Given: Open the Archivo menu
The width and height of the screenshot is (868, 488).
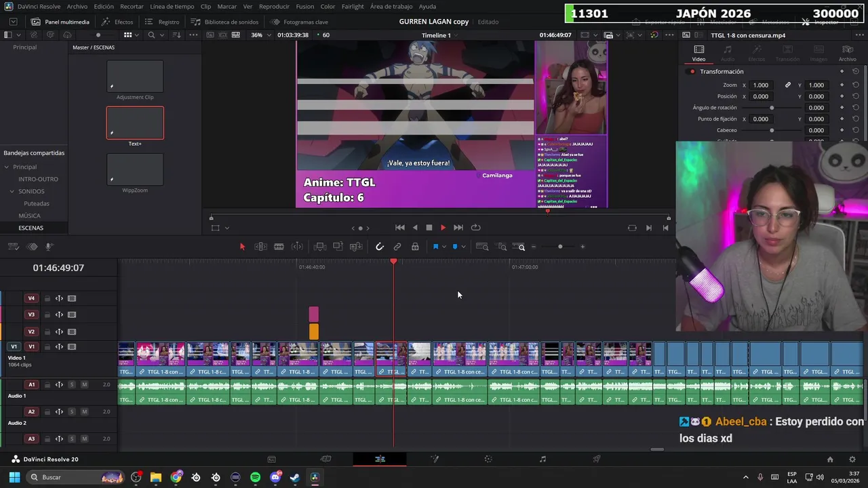Looking at the screenshot, I should tap(77, 6).
